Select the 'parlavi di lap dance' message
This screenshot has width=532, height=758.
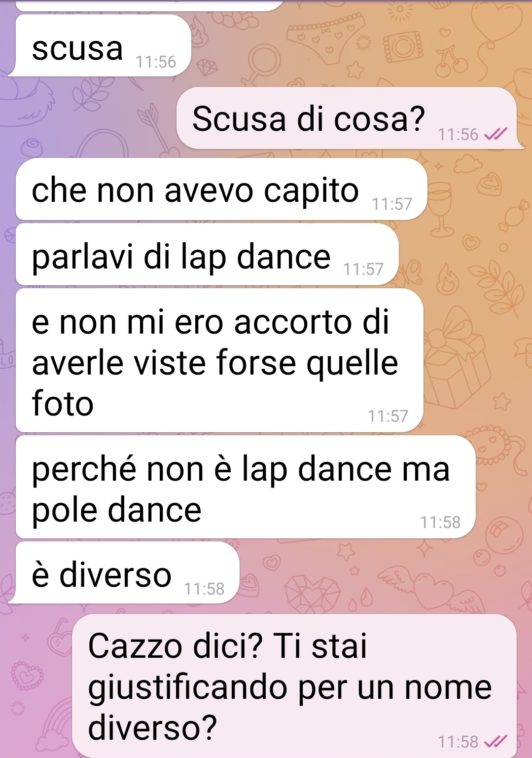[x=207, y=255]
